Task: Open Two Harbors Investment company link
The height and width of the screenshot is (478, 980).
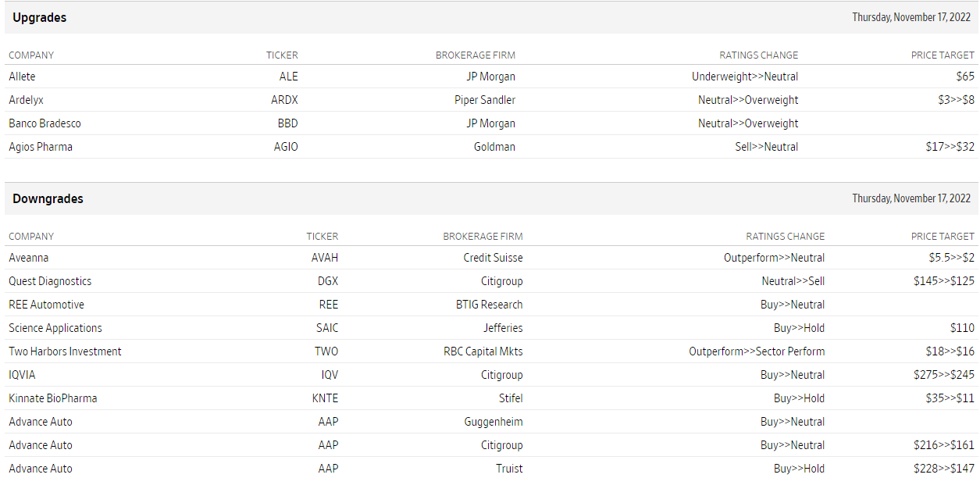Action: 65,351
